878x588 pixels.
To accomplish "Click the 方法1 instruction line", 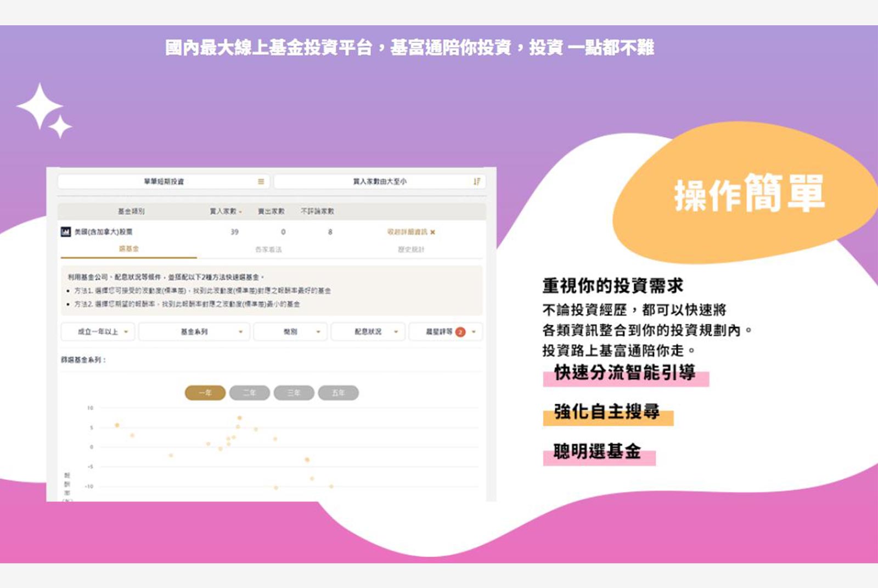I will click(x=202, y=291).
